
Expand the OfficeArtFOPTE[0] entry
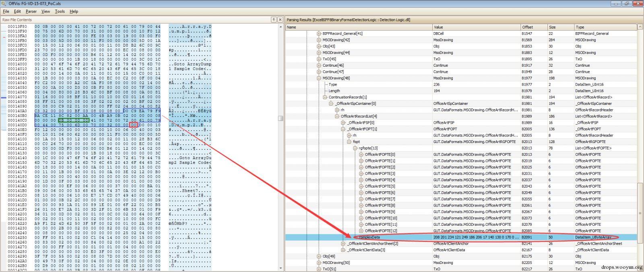(x=361, y=155)
